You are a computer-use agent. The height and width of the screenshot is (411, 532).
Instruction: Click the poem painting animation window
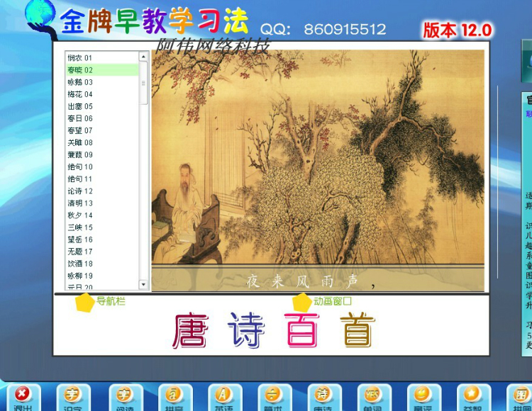pyautogui.click(x=318, y=171)
